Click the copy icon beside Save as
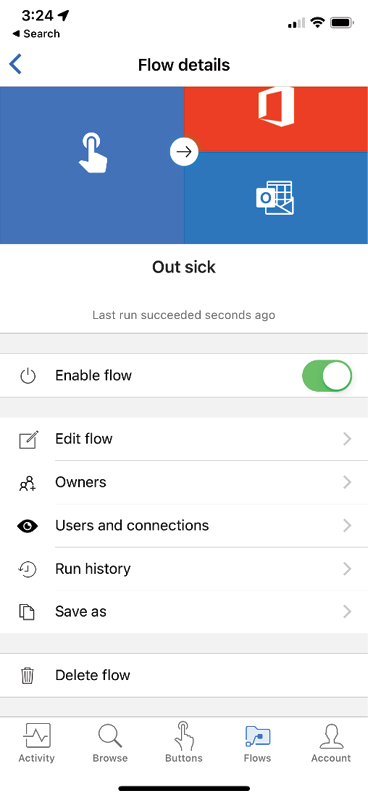Screen dimensions: 368x799 [x=27, y=611]
